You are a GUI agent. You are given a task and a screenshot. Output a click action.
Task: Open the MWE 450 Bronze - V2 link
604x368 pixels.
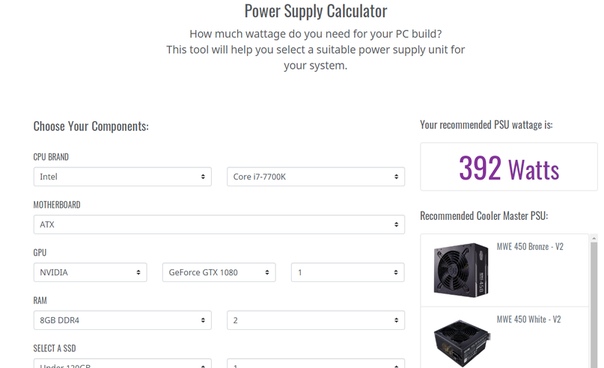coord(530,247)
